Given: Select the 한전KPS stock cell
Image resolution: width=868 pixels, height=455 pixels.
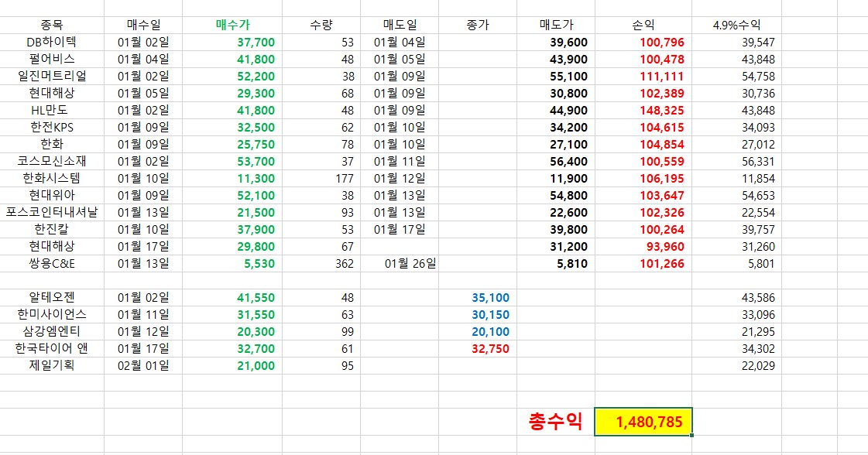Looking at the screenshot, I should tap(51, 128).
